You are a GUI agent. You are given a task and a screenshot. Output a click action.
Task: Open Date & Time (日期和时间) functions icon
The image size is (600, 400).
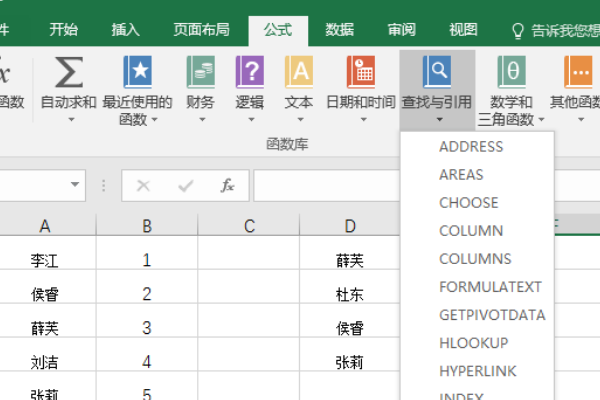(x=360, y=72)
